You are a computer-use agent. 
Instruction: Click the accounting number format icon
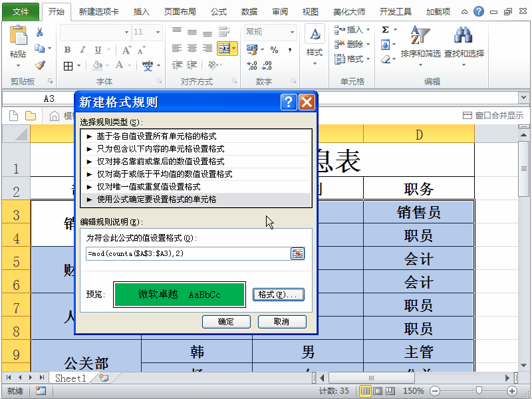[252, 50]
